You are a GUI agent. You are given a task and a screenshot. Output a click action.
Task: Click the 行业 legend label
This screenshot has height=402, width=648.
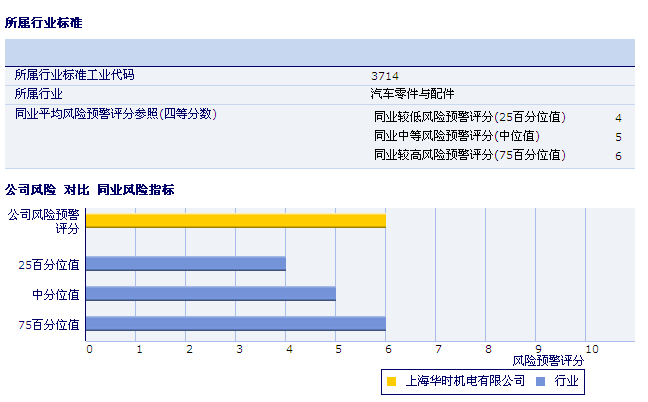566,382
